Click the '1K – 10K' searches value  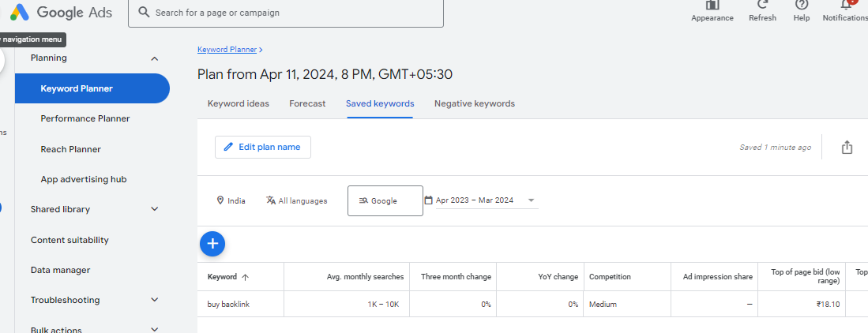click(383, 305)
